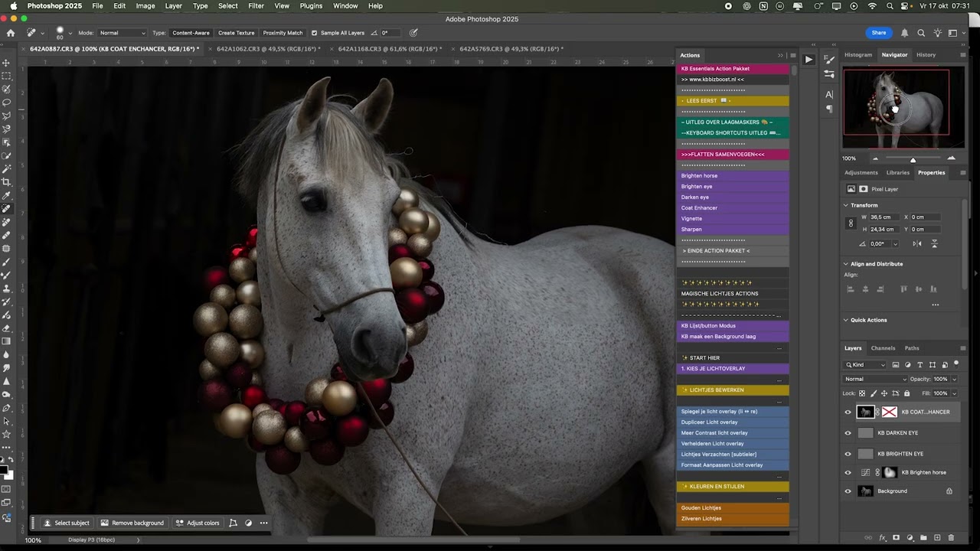980x551 pixels.
Task: Open the healing Mode dropdown
Action: pos(122,33)
